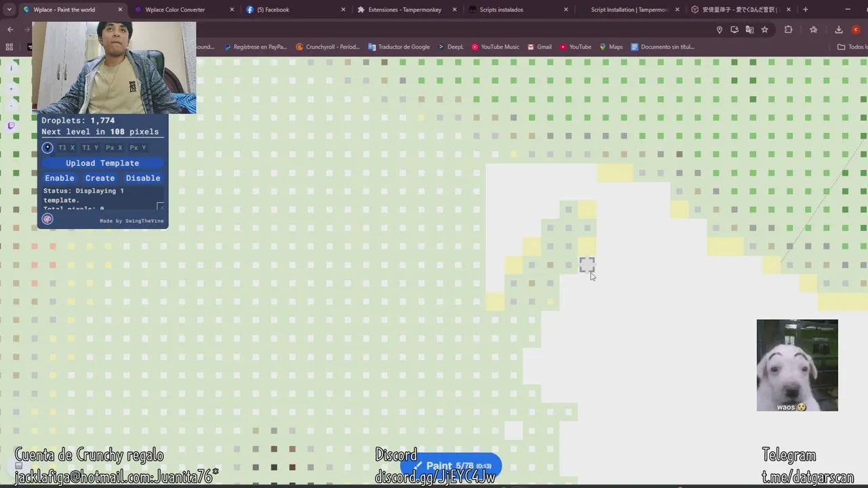Open the DeepL bookmark
868x488 pixels.
point(451,47)
